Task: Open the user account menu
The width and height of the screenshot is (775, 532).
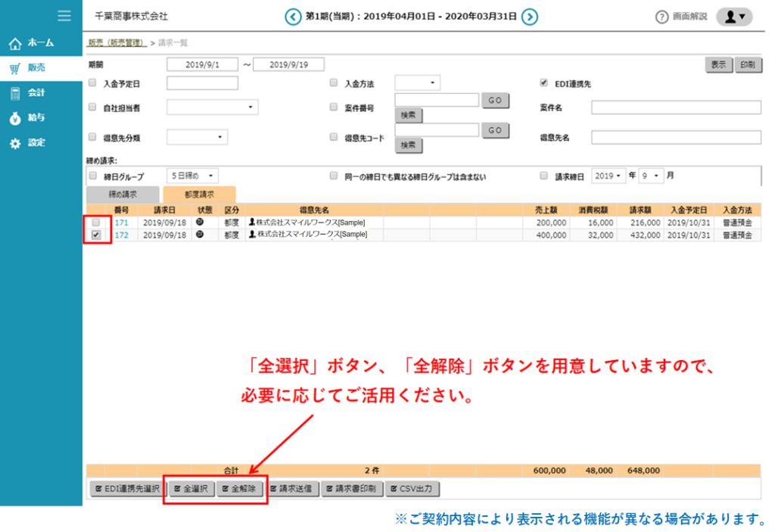Action: point(734,17)
